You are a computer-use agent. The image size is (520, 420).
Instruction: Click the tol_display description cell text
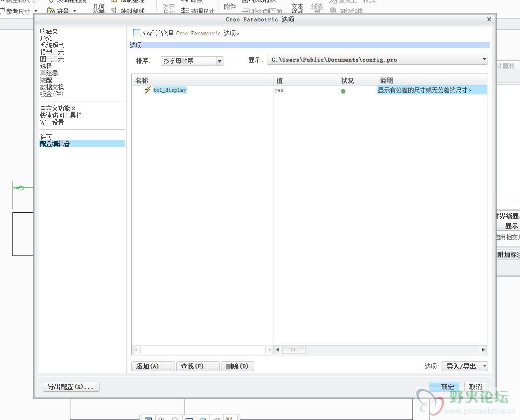click(x=424, y=90)
